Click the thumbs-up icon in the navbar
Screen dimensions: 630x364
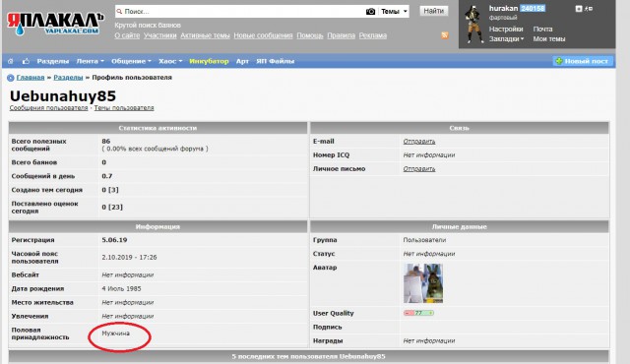tap(26, 61)
